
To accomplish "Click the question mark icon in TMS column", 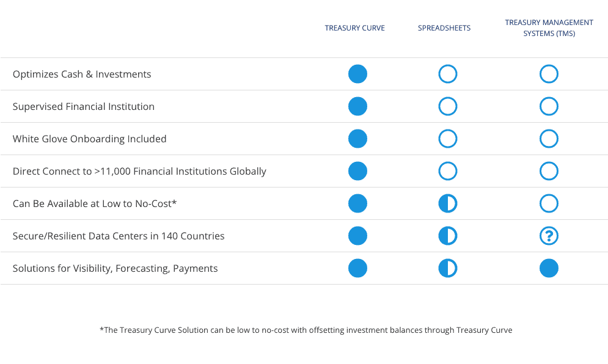I will tap(549, 236).
